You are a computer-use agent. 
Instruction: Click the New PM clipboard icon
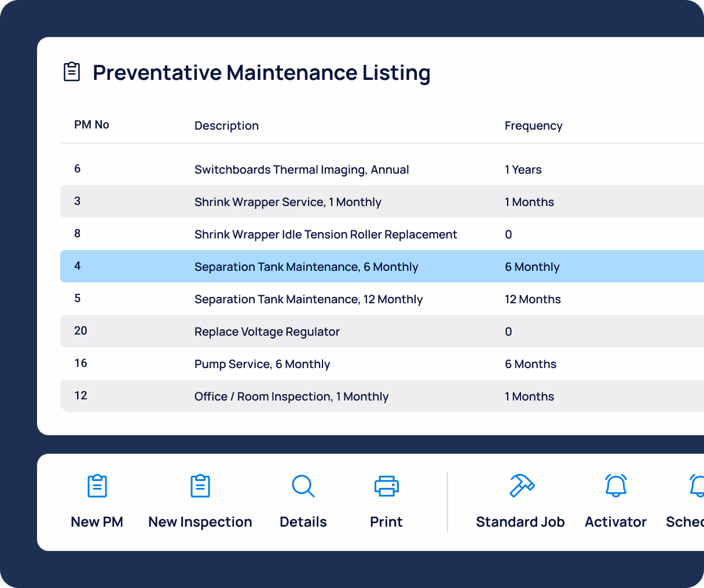(97, 486)
